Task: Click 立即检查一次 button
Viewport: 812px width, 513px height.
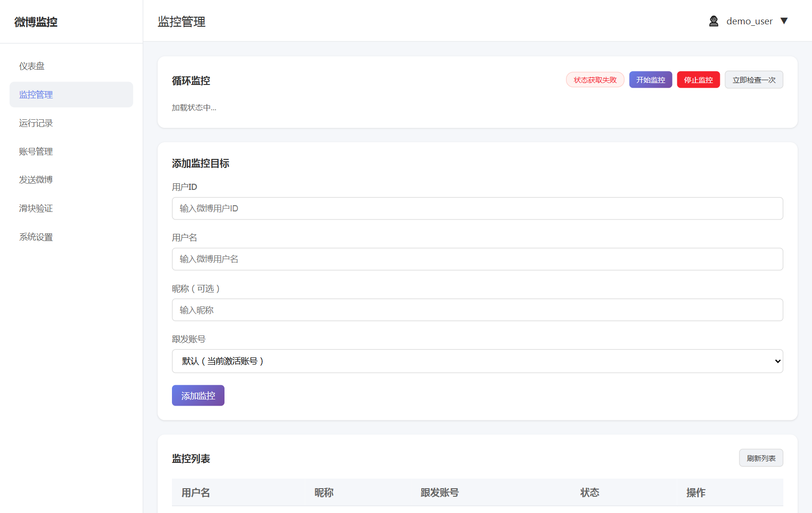Action: coord(754,80)
